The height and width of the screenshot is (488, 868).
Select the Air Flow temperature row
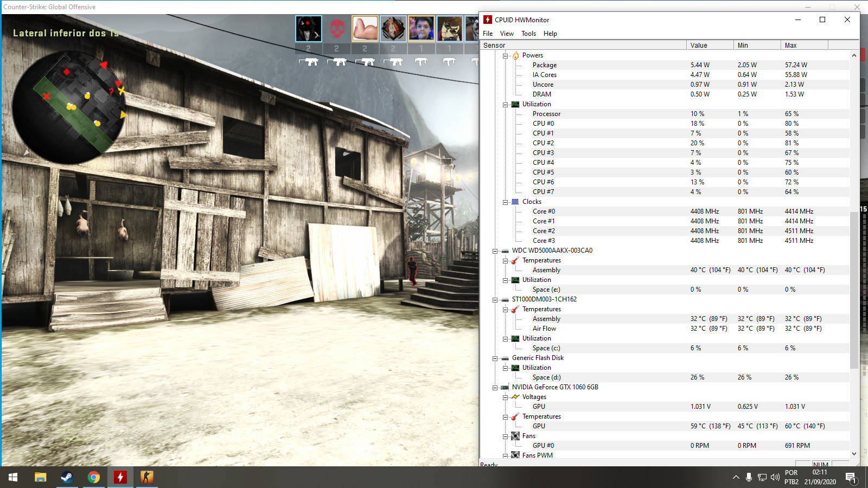[665, 329]
